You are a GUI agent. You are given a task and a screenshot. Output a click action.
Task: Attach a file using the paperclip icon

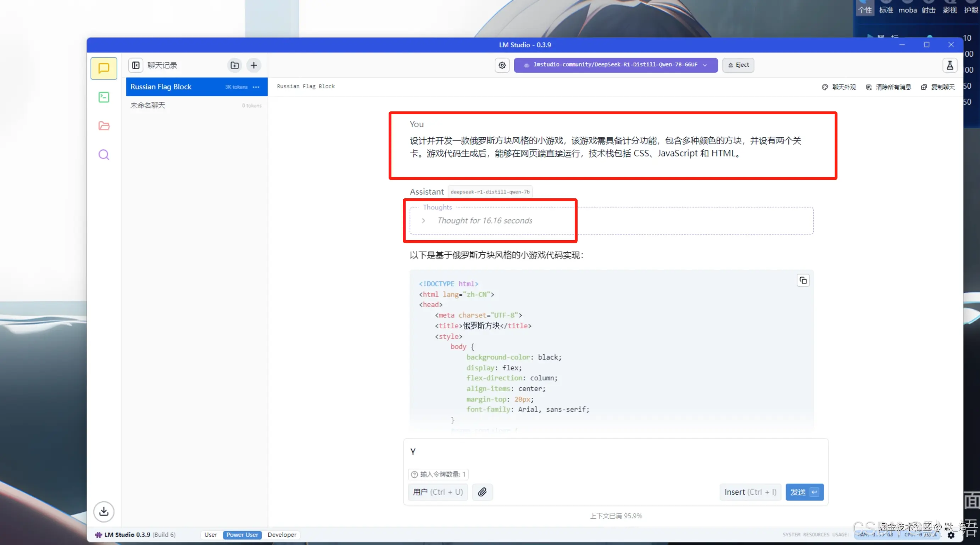tap(482, 492)
